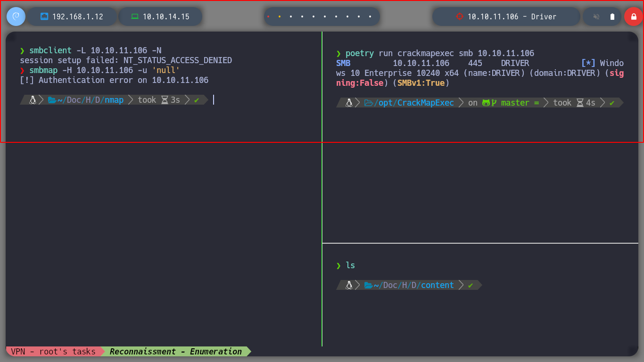
Task: Click the 'smbclient' command text
Action: (x=50, y=50)
